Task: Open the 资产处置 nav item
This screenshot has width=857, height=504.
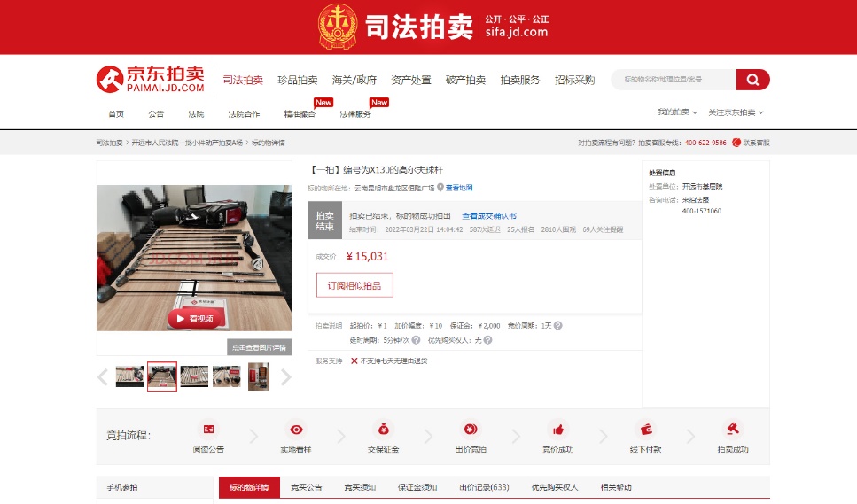Action: 411,80
